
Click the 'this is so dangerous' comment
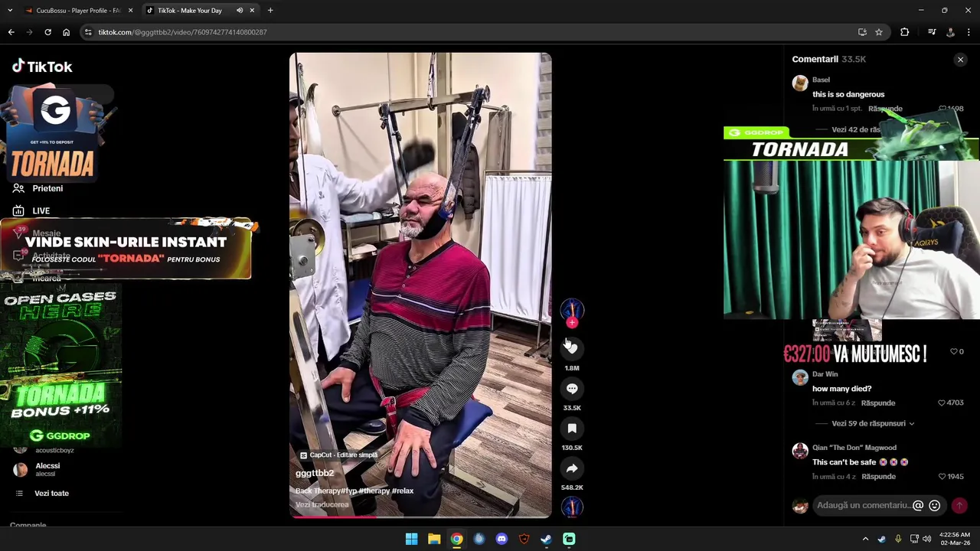[848, 94]
